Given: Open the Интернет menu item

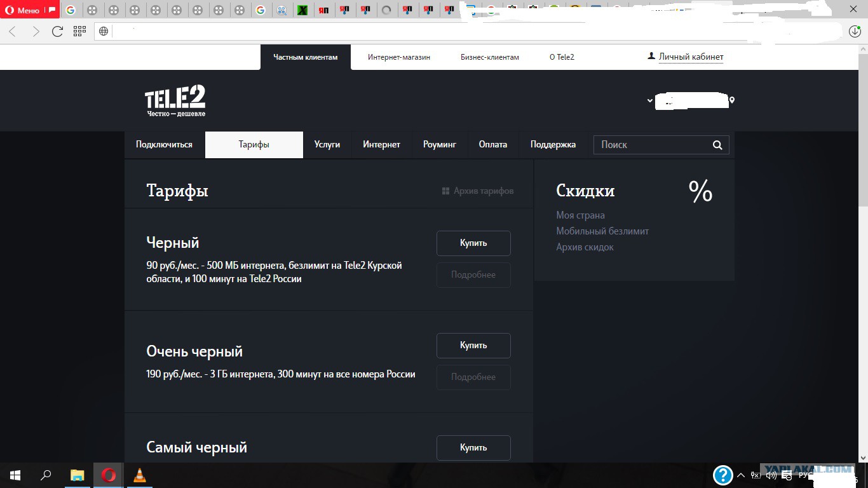Looking at the screenshot, I should coord(382,145).
